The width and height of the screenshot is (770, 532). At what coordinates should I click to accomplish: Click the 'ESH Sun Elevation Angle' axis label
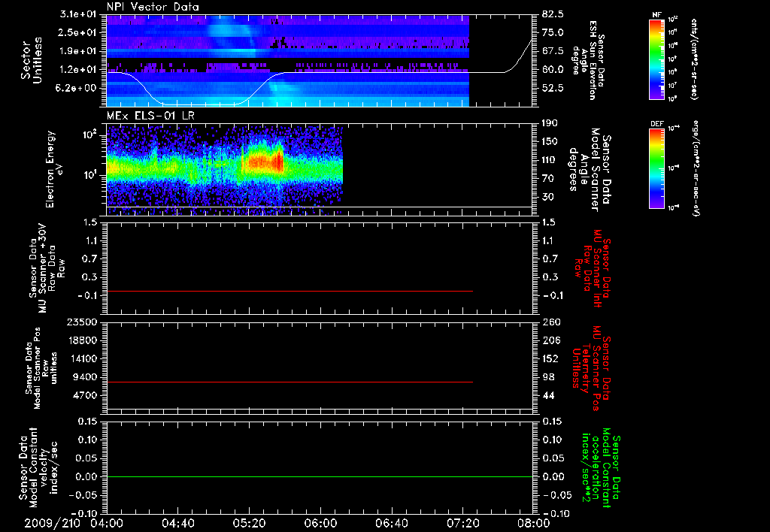pyautogui.click(x=588, y=60)
